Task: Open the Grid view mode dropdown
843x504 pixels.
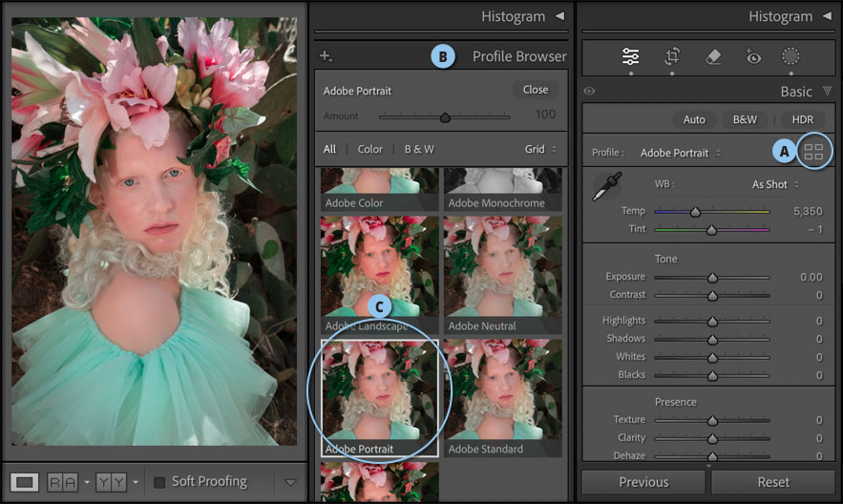Action: (540, 149)
